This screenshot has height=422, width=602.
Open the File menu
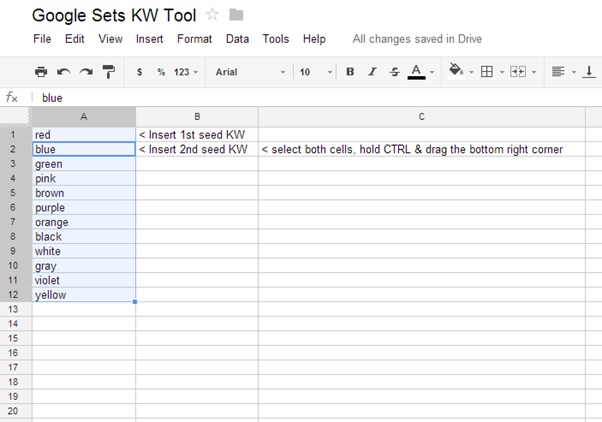[42, 39]
